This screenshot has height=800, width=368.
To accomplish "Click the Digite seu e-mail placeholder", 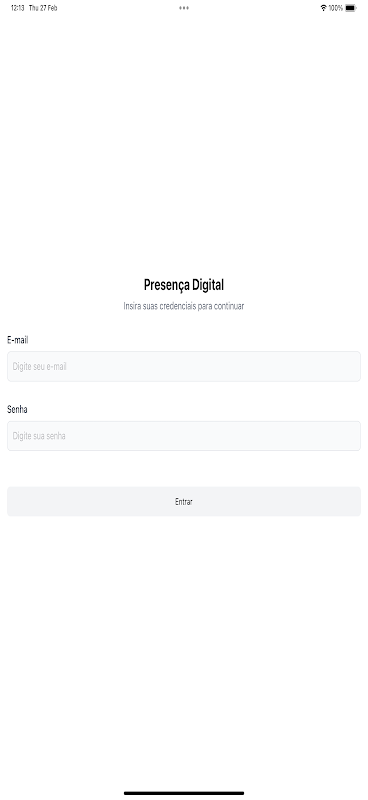I will click(40, 366).
